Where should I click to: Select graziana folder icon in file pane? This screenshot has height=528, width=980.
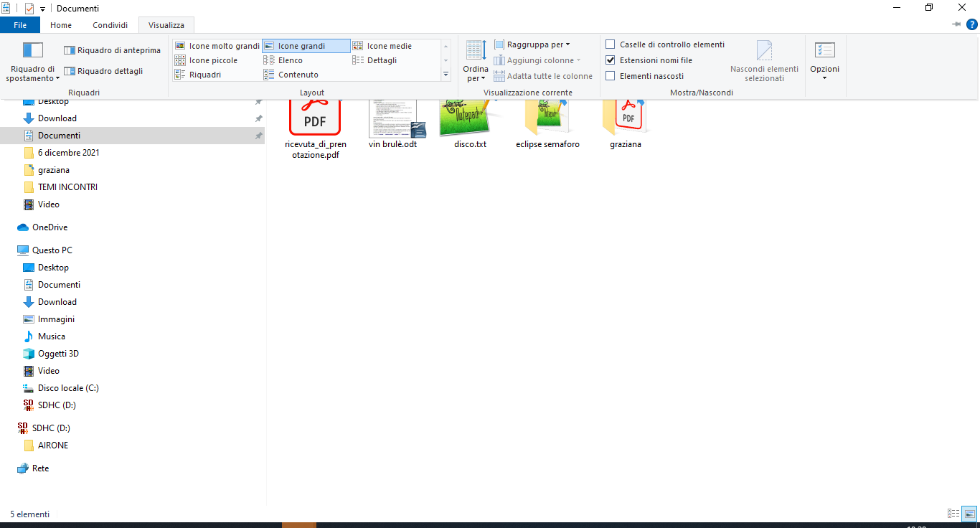point(625,118)
